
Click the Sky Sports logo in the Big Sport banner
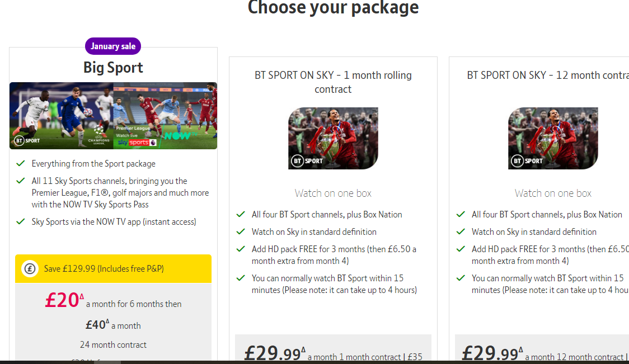(x=133, y=143)
